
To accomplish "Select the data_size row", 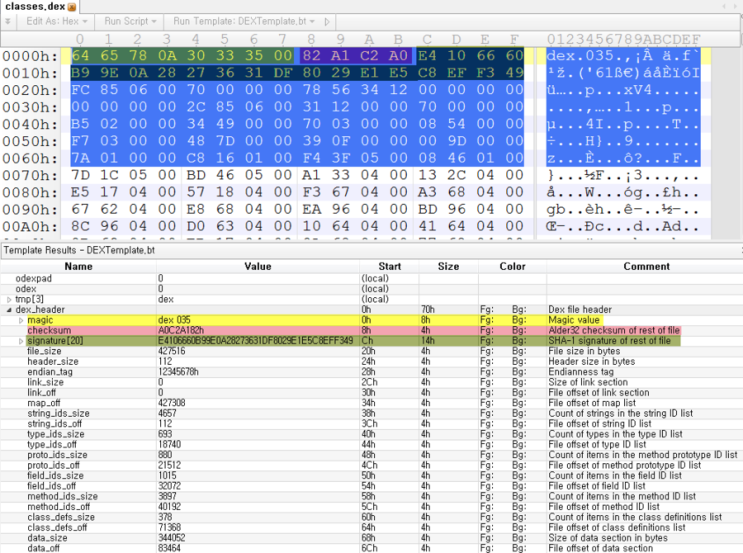I will coord(372,538).
